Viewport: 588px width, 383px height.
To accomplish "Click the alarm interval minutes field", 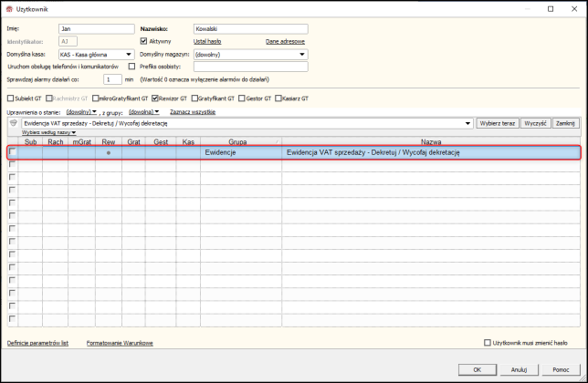I will (112, 79).
